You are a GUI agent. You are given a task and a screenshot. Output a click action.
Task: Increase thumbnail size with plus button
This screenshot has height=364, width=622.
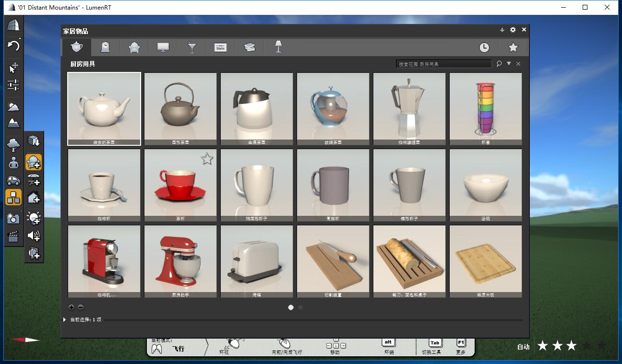72,307
